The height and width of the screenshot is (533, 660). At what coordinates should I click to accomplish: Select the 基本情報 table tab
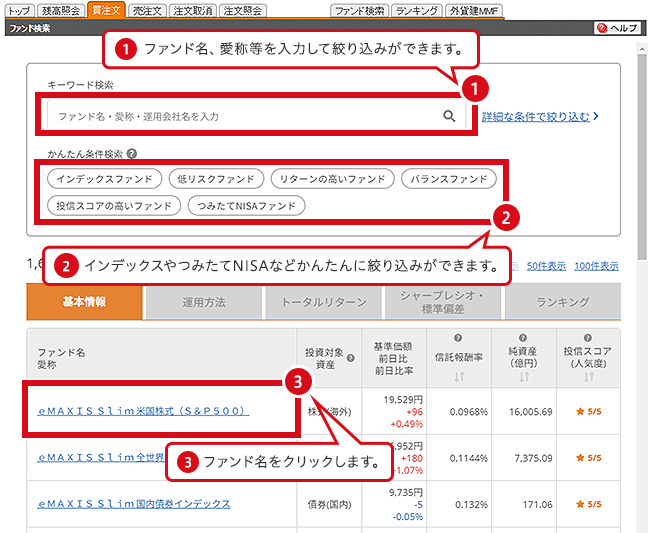click(x=85, y=302)
